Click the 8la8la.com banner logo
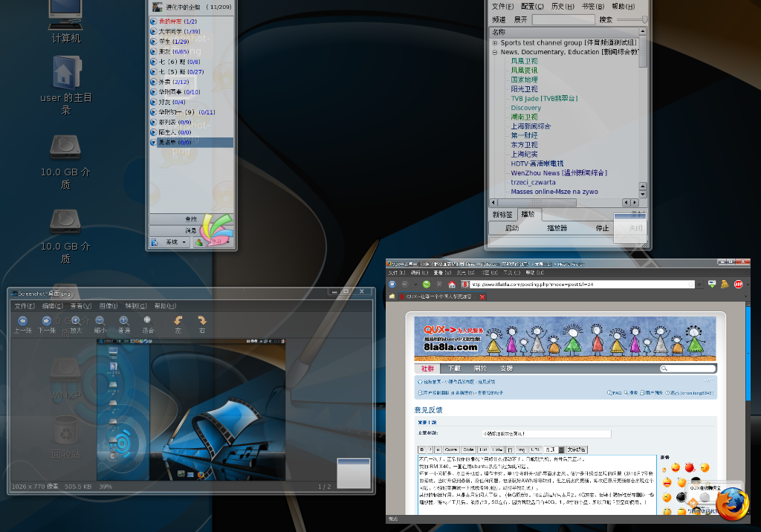 pyautogui.click(x=451, y=338)
